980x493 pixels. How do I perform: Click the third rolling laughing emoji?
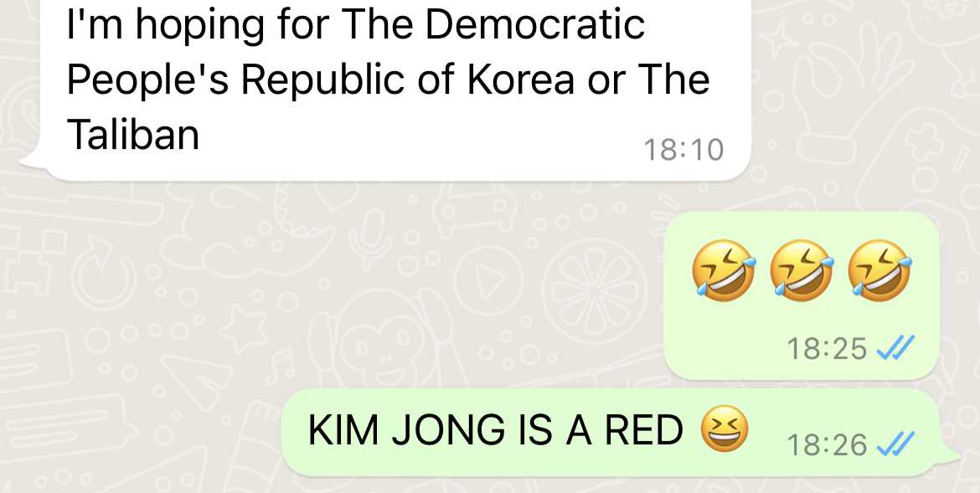point(879,270)
